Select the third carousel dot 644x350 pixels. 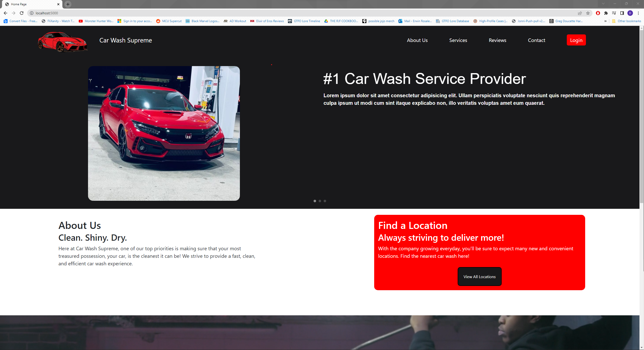(325, 201)
